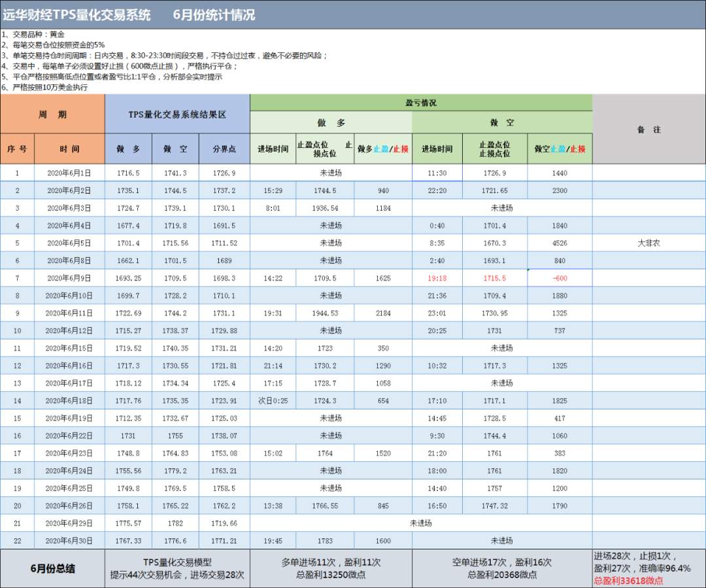Select the 1290 cell in June 16 row

[383, 366]
